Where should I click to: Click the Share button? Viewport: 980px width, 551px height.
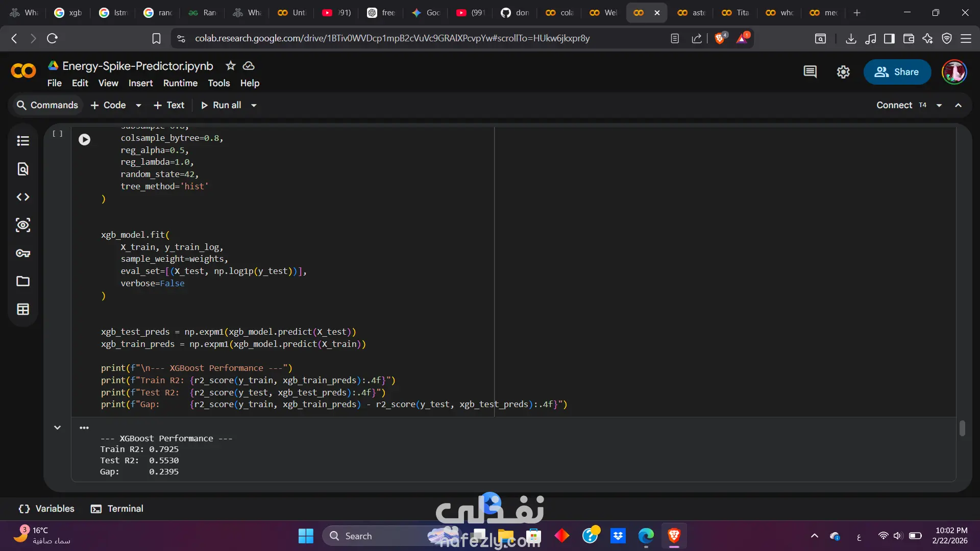pyautogui.click(x=897, y=72)
